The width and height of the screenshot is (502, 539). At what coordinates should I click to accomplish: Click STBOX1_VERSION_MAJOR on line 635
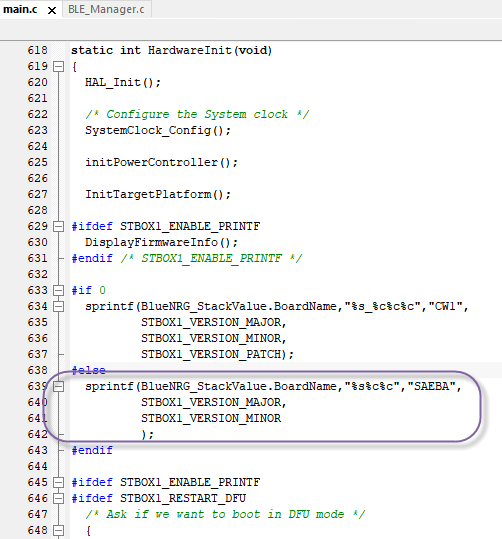(x=211, y=322)
